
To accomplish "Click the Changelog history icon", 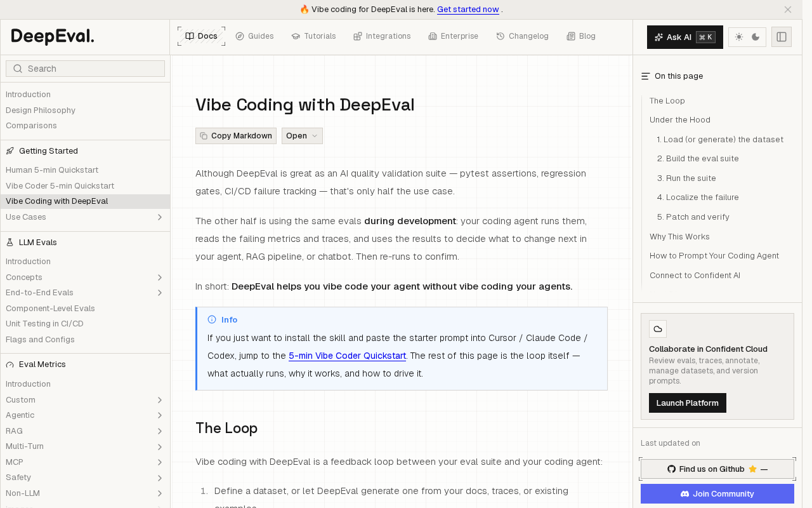I will point(501,36).
